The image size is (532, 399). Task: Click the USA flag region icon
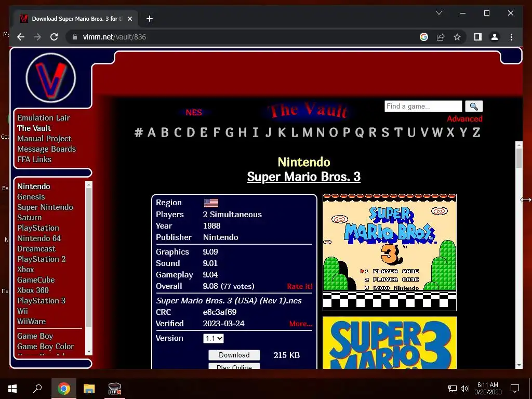211,203
